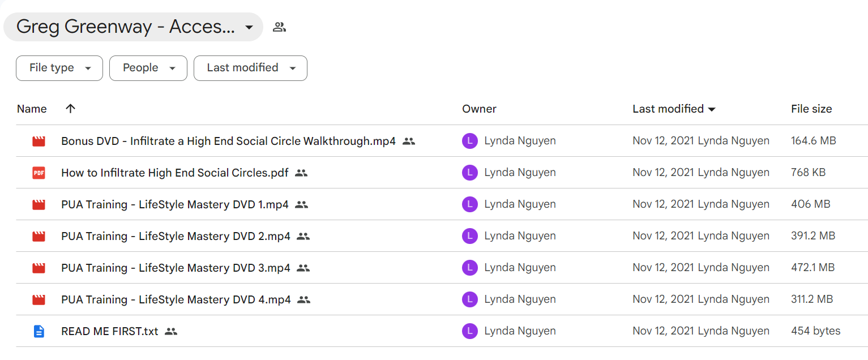Screen dimensions: 868x360
Task: Select PUA Training LifeStyle Mastery DVD 3.mp4
Action: [176, 268]
